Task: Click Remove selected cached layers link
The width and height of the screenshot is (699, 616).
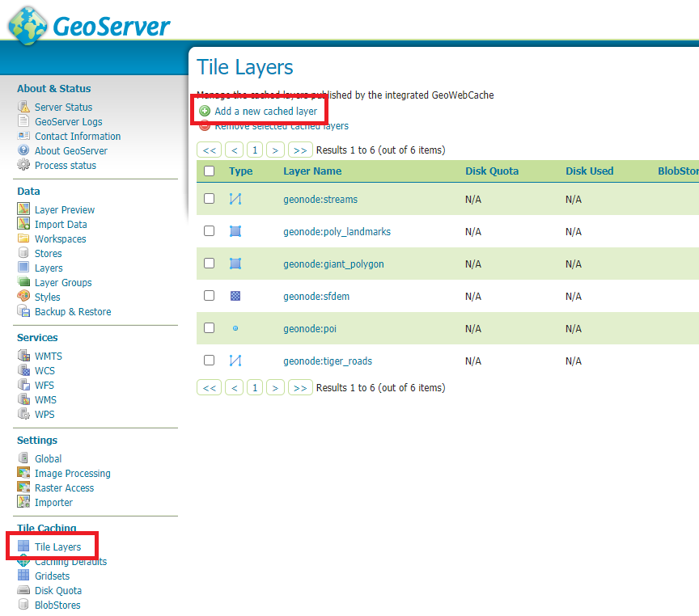Action: [x=281, y=126]
